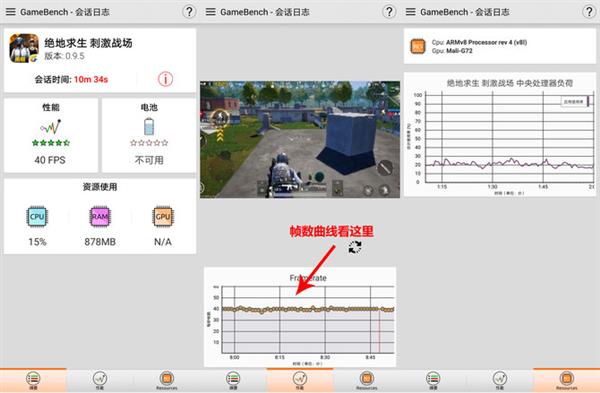Select the highlighted 摘要 tab under 资源使用
The width and height of the screenshot is (600, 393).
tap(33, 380)
